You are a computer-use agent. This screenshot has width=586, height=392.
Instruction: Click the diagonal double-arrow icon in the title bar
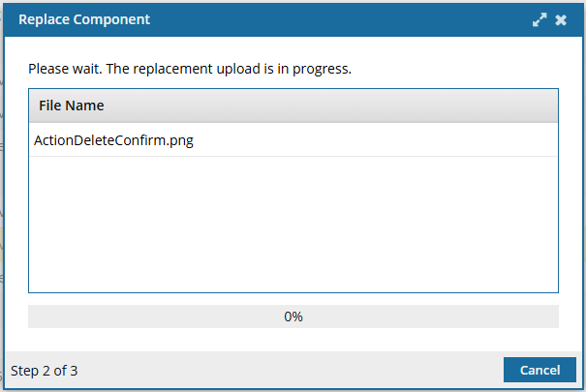[540, 19]
